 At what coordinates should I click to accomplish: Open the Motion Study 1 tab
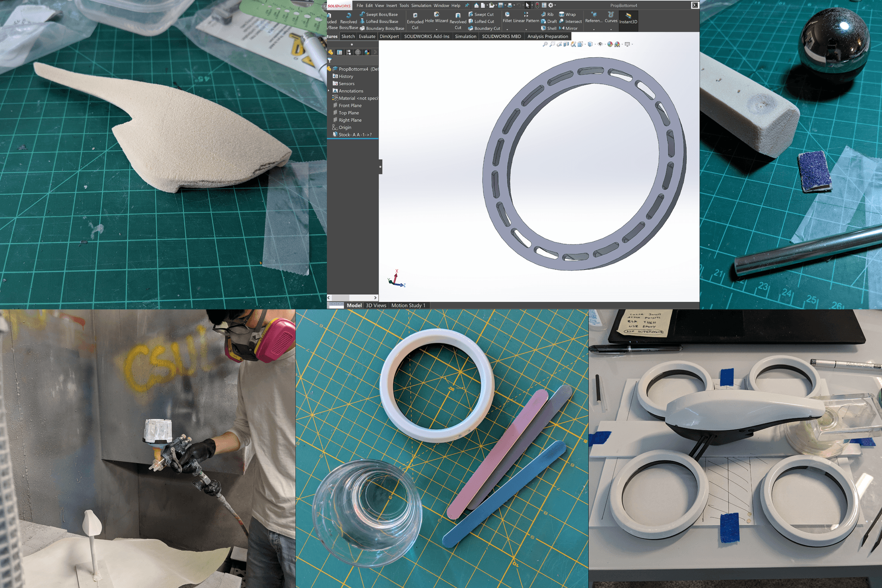(408, 305)
